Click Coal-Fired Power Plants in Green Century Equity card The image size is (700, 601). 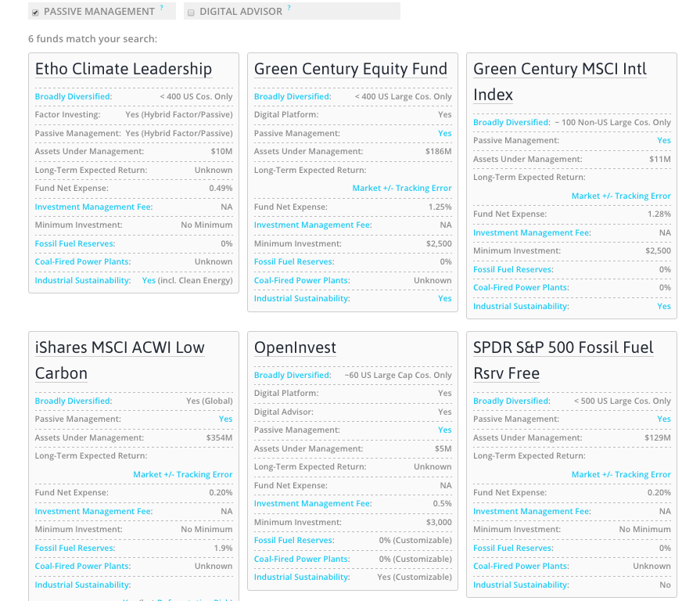pos(302,280)
